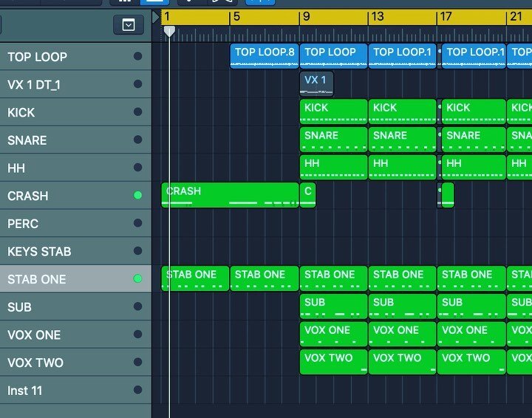532x418 pixels.
Task: Select the KEYS STAB track header
Action: [x=75, y=251]
